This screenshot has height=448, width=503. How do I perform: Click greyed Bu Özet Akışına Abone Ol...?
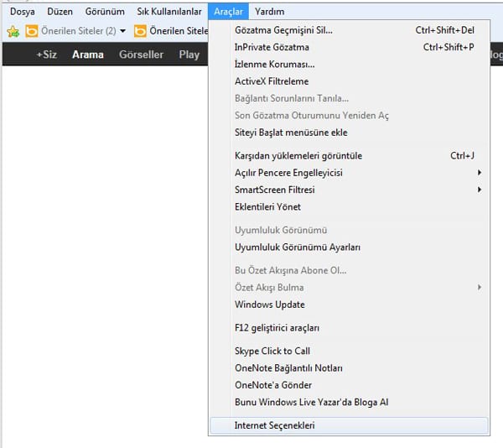tap(349, 270)
